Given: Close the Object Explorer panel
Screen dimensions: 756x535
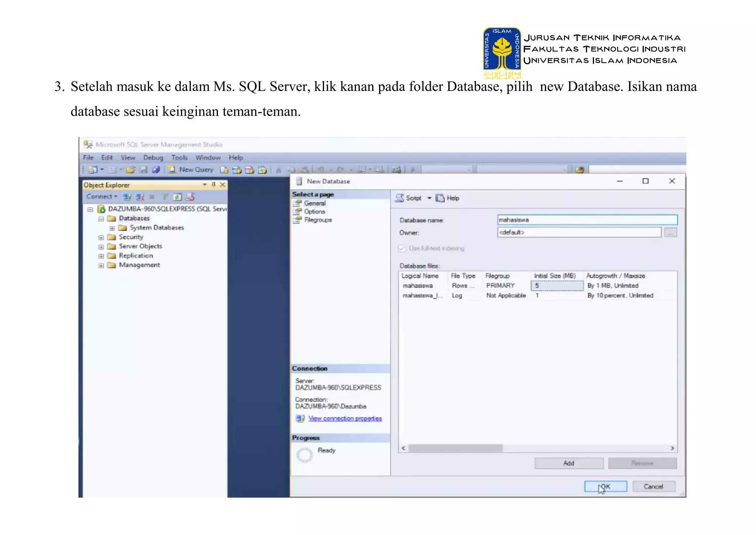Looking at the screenshot, I should pyautogui.click(x=222, y=184).
